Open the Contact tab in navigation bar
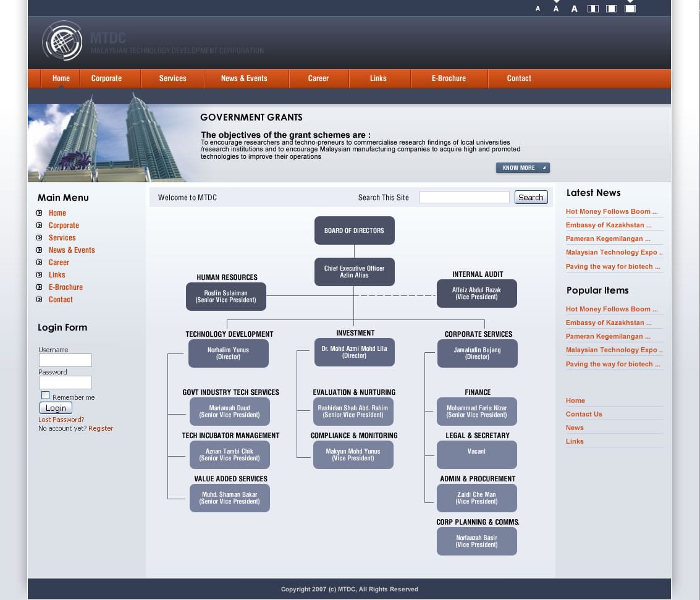700x600 pixels. [519, 78]
